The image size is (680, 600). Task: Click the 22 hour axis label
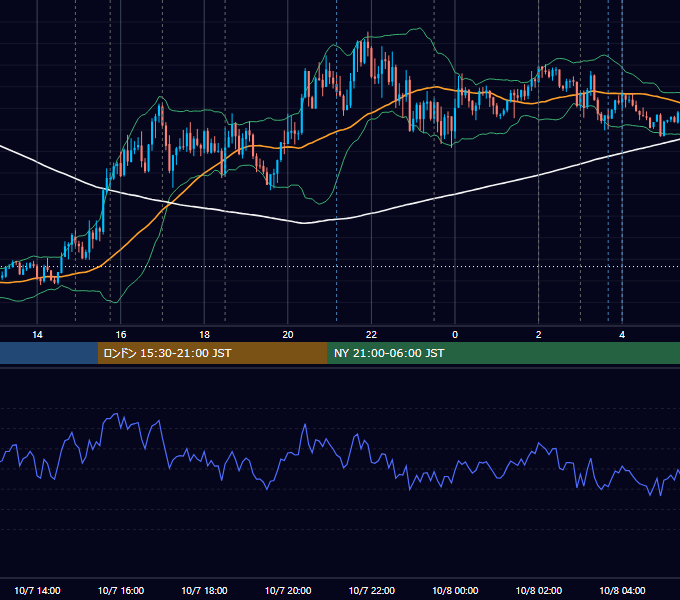click(x=371, y=335)
